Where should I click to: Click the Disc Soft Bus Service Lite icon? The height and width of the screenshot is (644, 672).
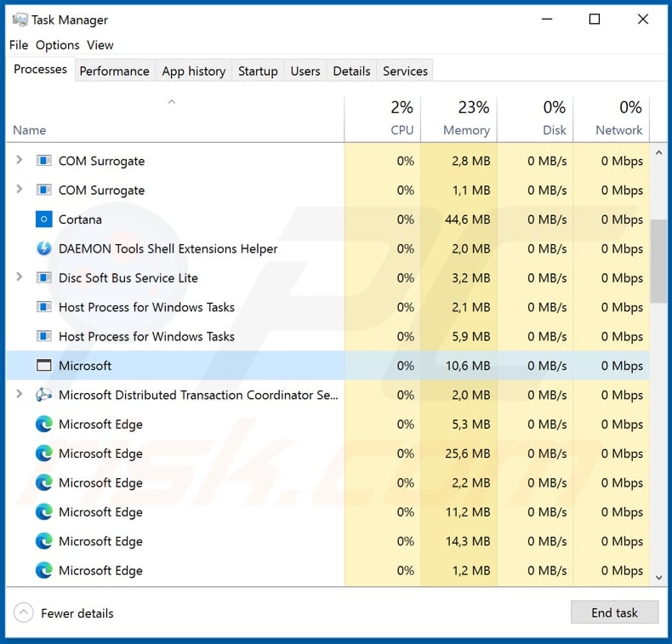(x=43, y=277)
